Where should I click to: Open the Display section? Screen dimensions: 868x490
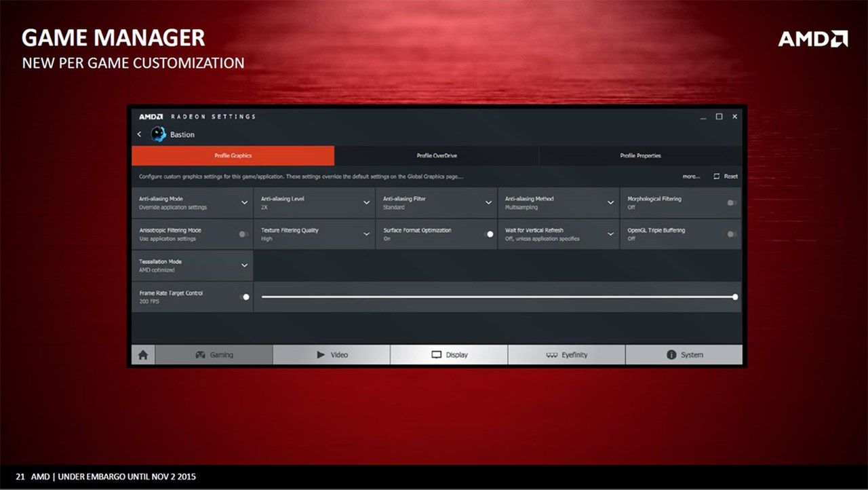[449, 354]
